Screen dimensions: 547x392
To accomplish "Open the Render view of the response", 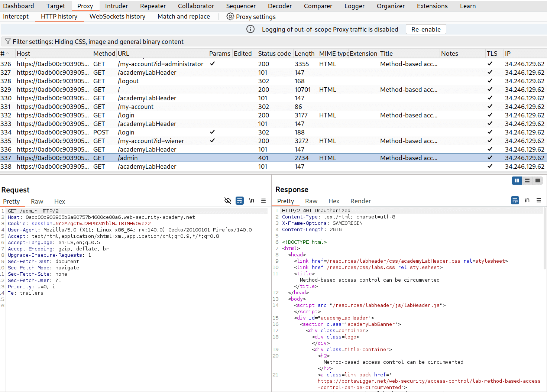I will point(360,201).
